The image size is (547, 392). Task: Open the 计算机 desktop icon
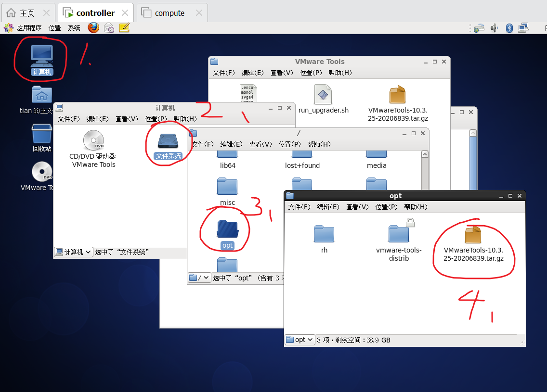[x=42, y=60]
